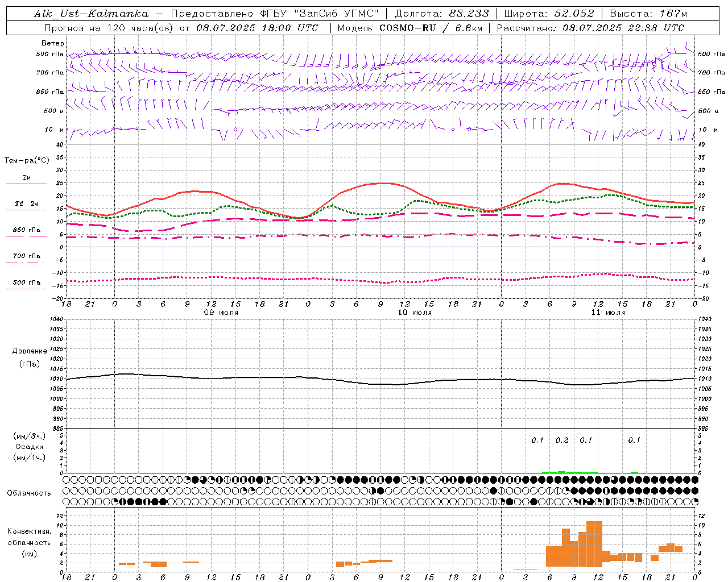Select the model name "COSMO-RU / 6.6км"
This screenshot has width=728, height=582.
[431, 28]
